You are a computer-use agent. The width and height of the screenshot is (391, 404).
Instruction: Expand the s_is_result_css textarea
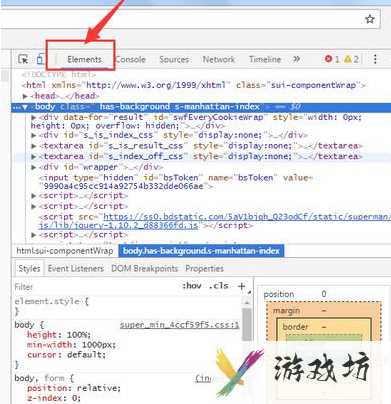tap(34, 146)
